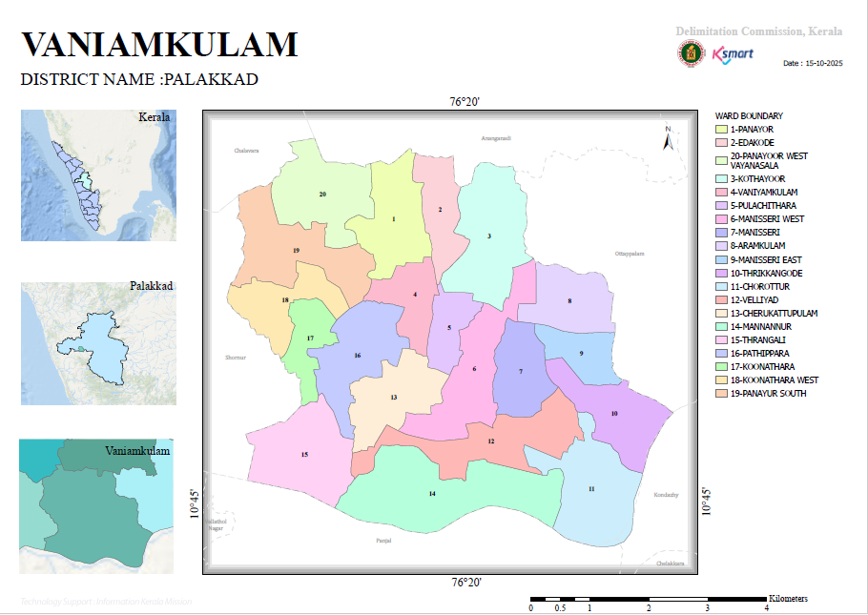The height and width of the screenshot is (615, 868).
Task: Click ward 19 region on the map
Action: point(296,251)
